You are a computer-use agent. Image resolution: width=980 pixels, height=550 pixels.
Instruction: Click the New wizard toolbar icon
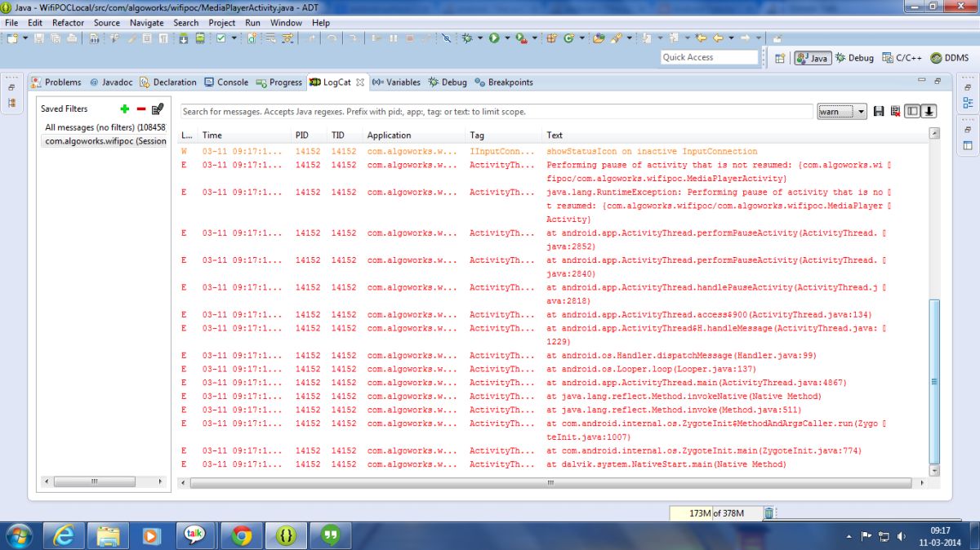(11, 38)
